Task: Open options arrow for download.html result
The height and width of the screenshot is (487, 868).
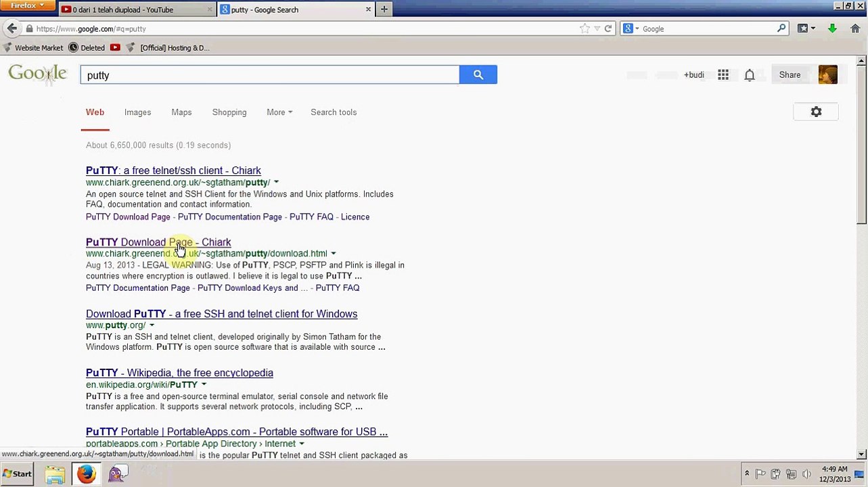Action: 333,254
